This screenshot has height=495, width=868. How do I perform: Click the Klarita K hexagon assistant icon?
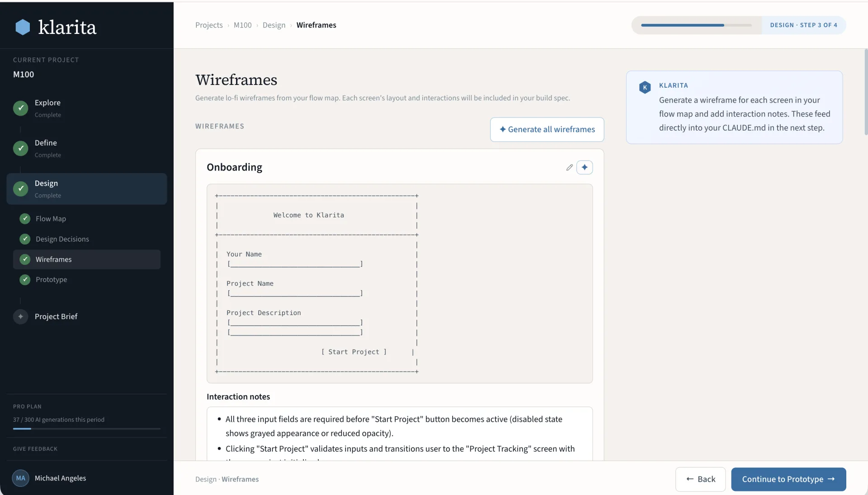(x=645, y=87)
